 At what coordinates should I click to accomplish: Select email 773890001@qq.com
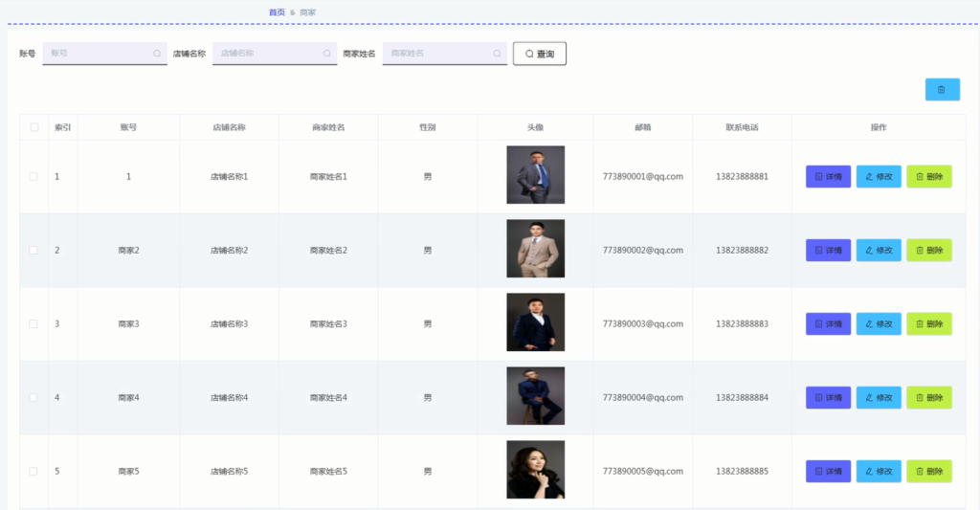(x=643, y=177)
